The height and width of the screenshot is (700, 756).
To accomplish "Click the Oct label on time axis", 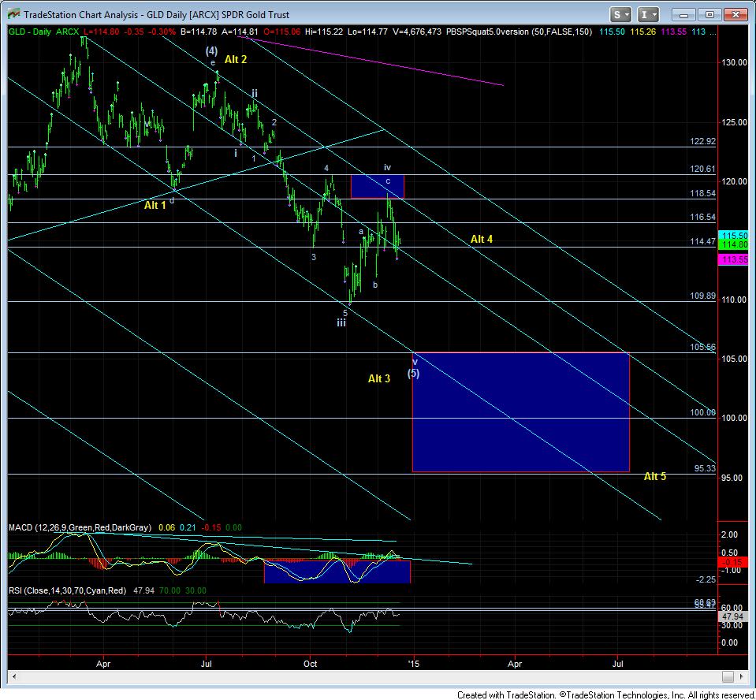I will 310,664.
